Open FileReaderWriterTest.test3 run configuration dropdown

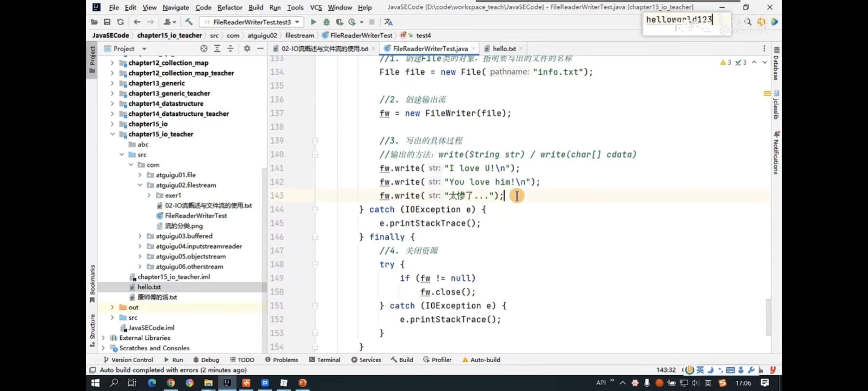[253, 22]
